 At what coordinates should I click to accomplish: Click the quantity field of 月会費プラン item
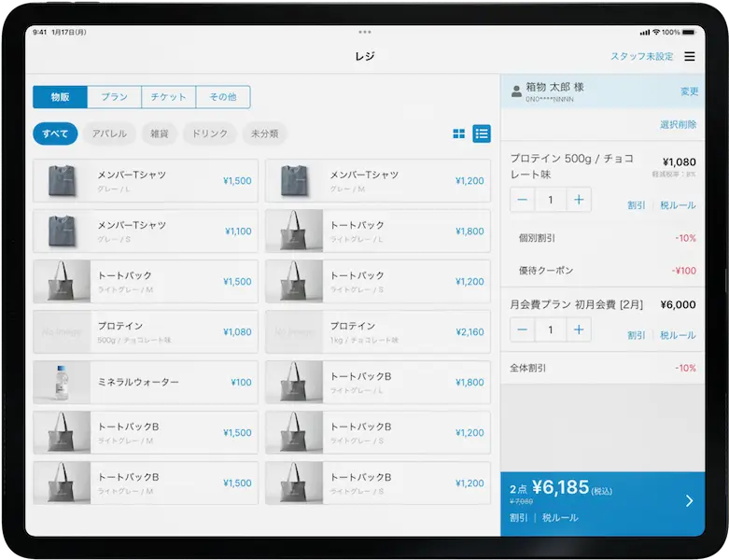[551, 329]
